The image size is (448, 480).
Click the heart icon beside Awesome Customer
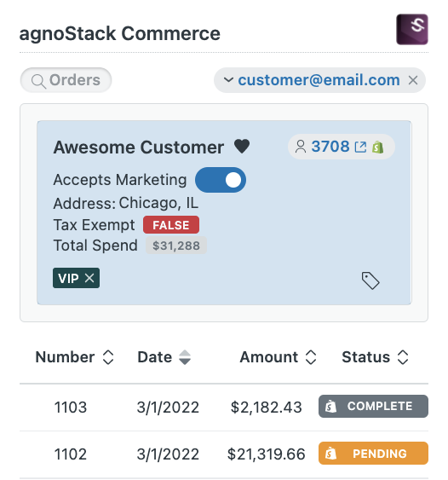(242, 147)
